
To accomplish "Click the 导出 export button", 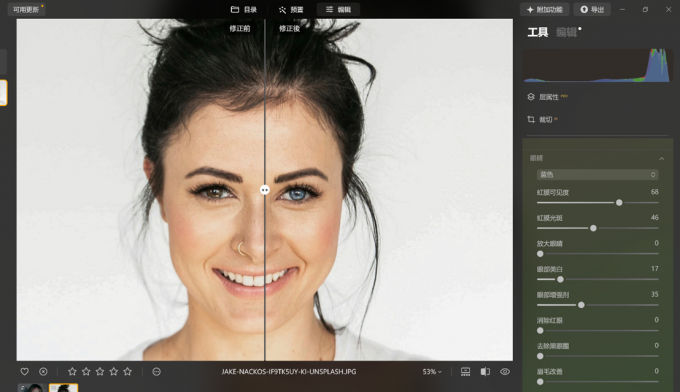I will (x=592, y=10).
